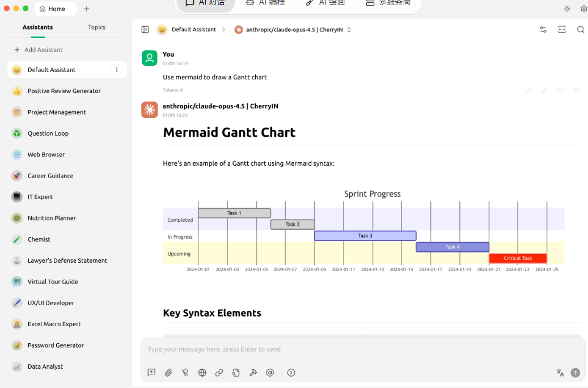This screenshot has height=388, width=588.
Task: Select the IT Expert assistant
Action: point(40,197)
